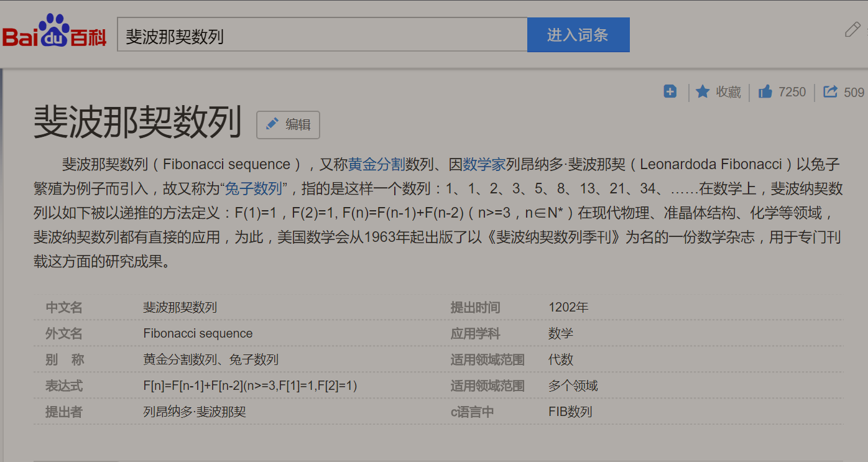The width and height of the screenshot is (868, 462).
Task: Click the 提出者 label
Action: (64, 412)
